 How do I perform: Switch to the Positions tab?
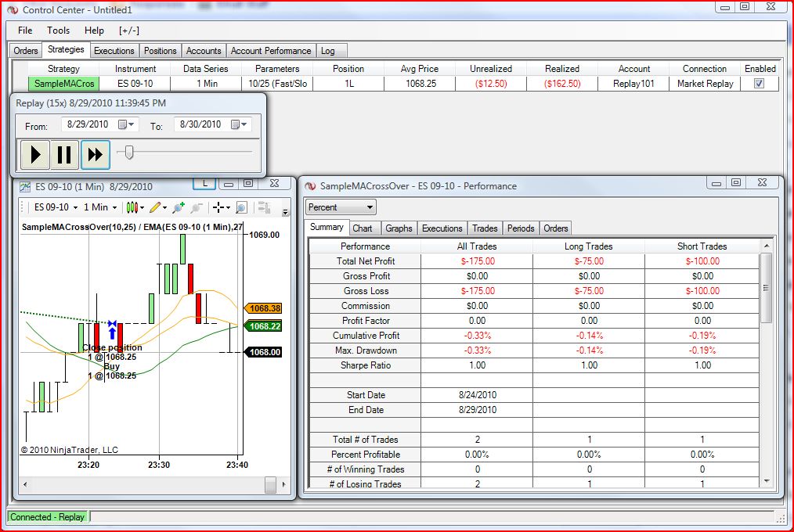click(x=160, y=51)
